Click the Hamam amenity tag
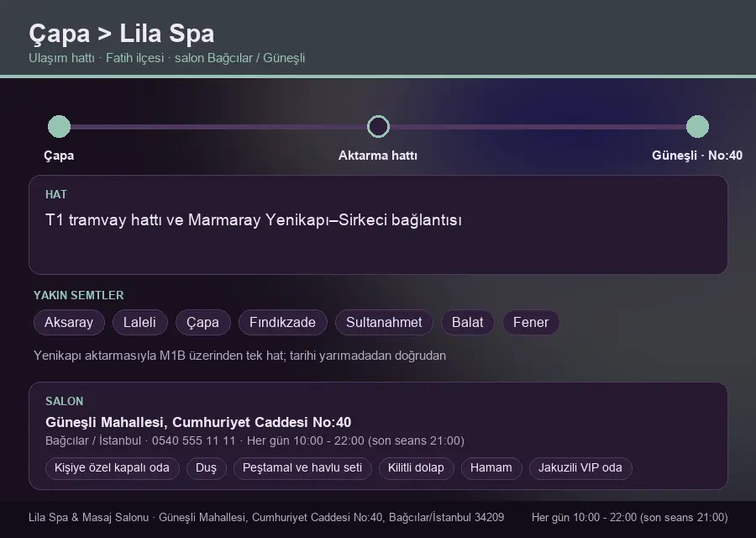The height and width of the screenshot is (538, 756). [x=491, y=468]
